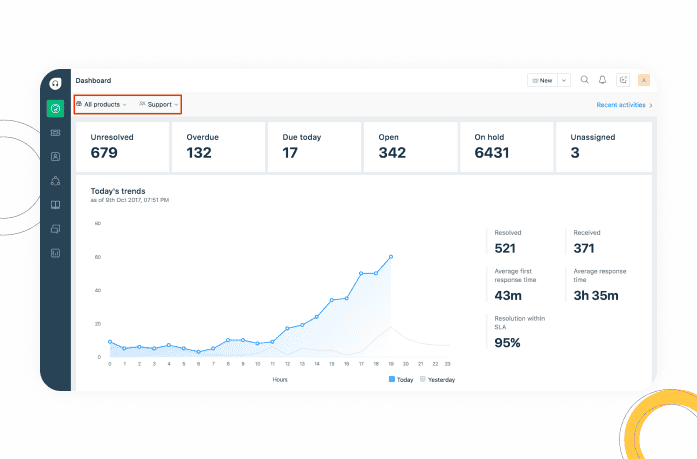Viewport: 697px width, 459px height.
Task: Open the All products dropdown
Action: pos(101,104)
